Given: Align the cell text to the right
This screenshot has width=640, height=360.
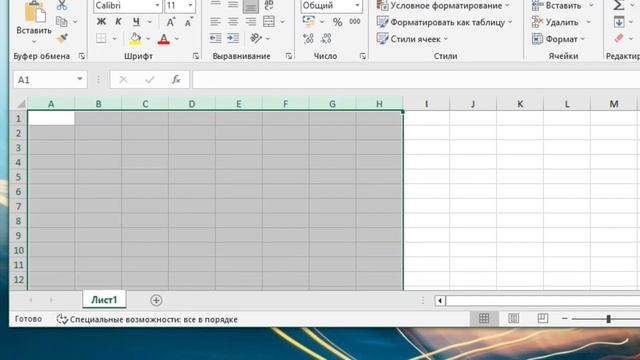Looking at the screenshot, I should tap(251, 22).
